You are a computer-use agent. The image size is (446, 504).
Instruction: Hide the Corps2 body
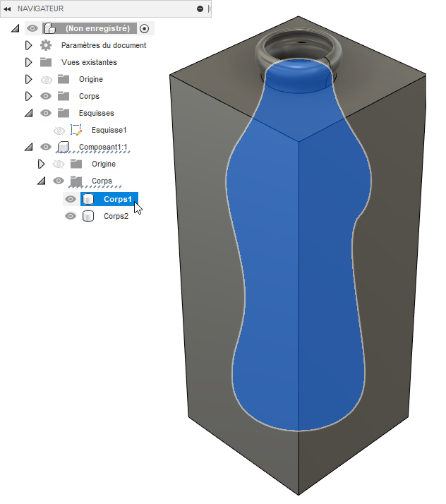(x=71, y=216)
